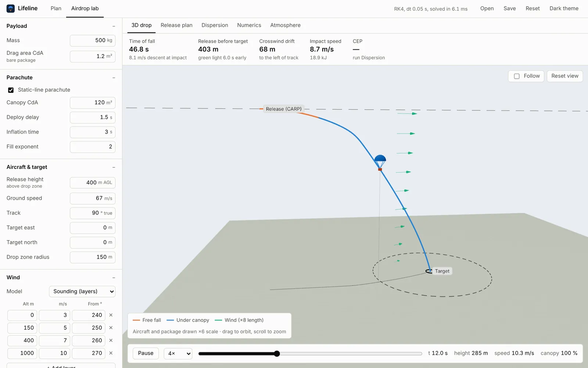Click the Drop zone radius input

(x=93, y=257)
